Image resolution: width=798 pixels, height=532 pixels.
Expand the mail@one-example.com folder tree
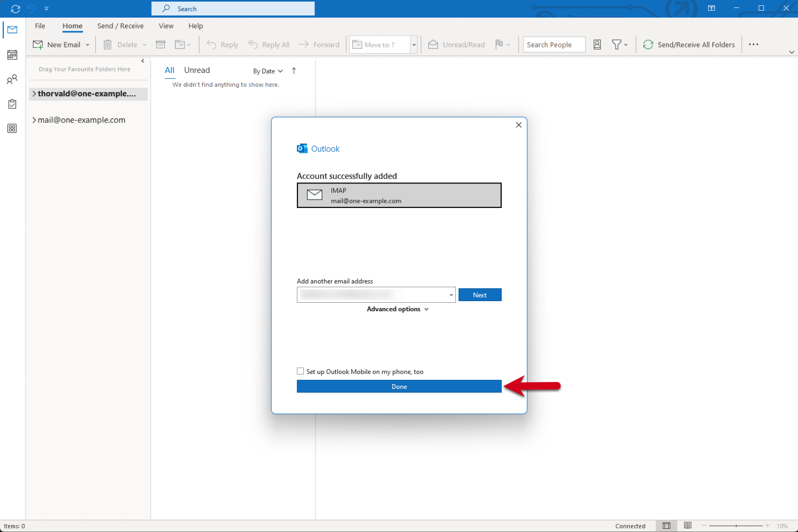(34, 120)
